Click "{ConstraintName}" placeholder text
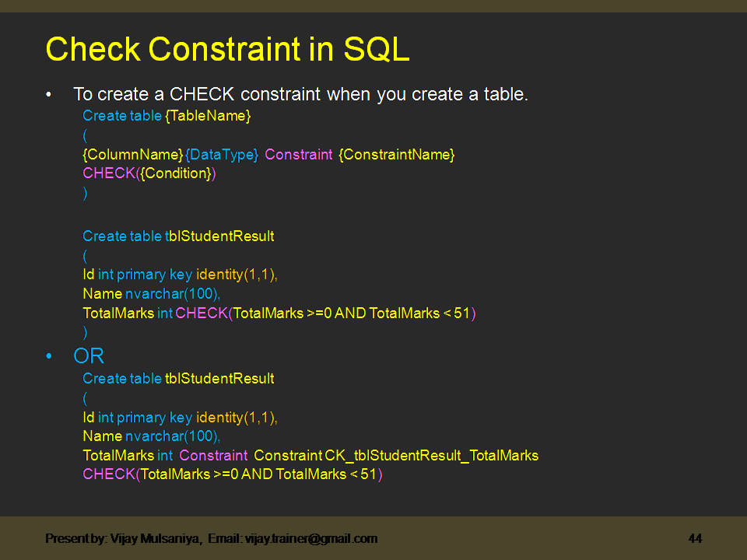The width and height of the screenshot is (747, 560). pyautogui.click(x=397, y=155)
